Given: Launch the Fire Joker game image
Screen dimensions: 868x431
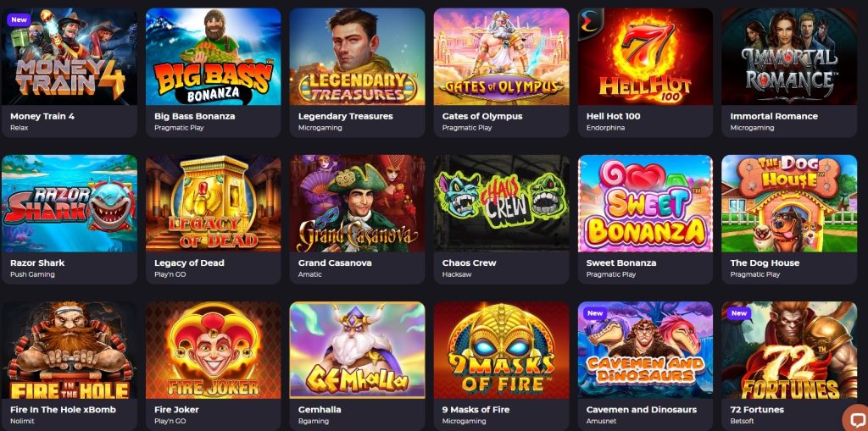Looking at the screenshot, I should [213, 350].
